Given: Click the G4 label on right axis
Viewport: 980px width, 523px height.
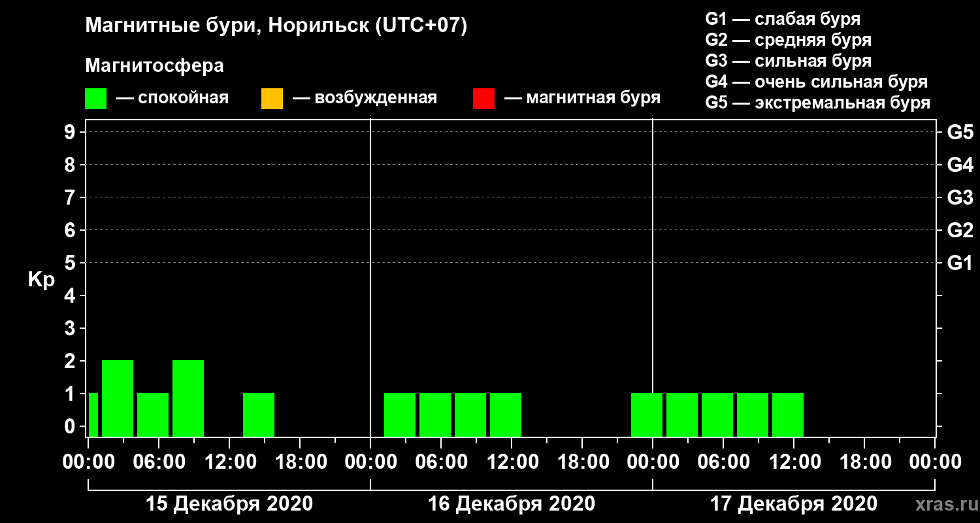Looking at the screenshot, I should click(960, 165).
